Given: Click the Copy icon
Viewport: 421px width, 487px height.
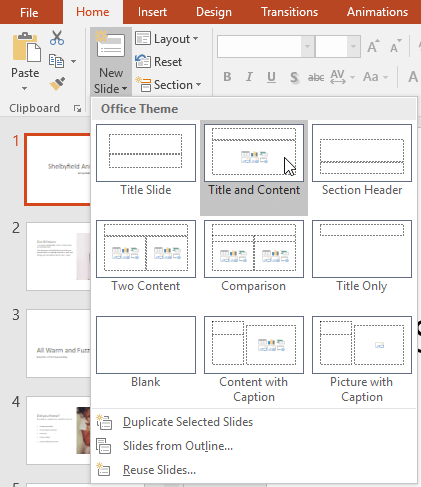Looking at the screenshot, I should (56, 61).
